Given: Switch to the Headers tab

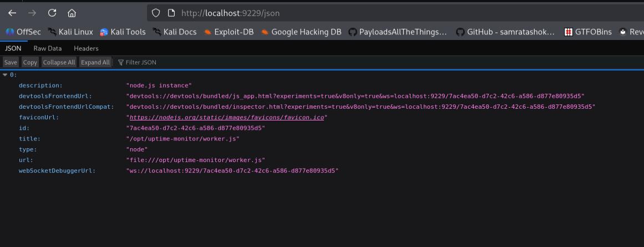Looking at the screenshot, I should [x=86, y=48].
